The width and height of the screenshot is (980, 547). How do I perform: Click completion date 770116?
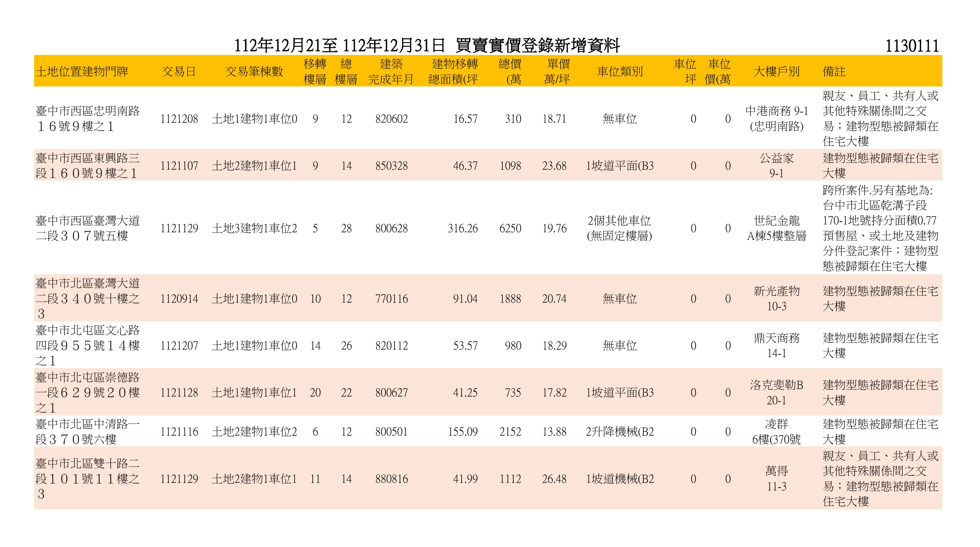pos(391,299)
